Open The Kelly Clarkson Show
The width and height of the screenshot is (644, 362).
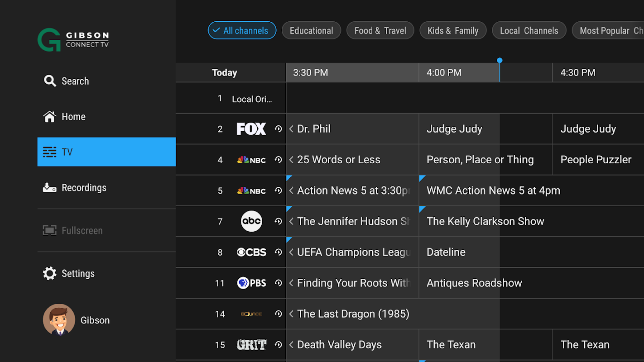click(x=532, y=221)
